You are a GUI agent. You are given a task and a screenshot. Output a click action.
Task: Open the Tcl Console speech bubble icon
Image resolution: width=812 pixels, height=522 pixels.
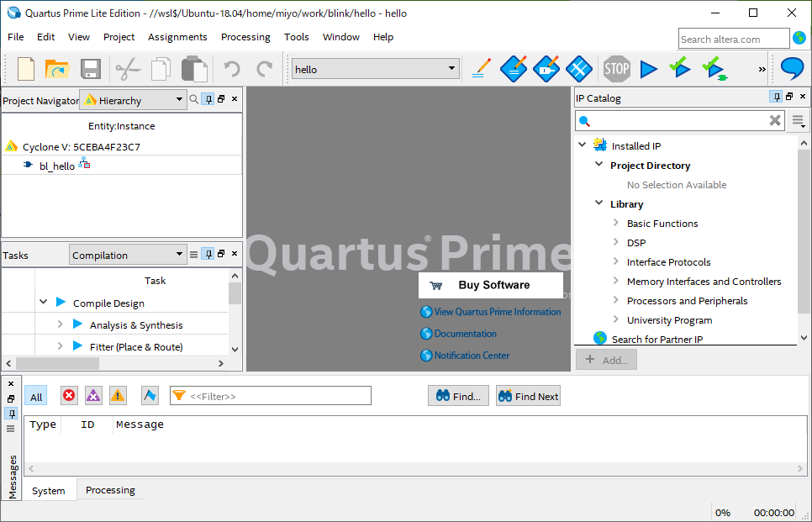click(x=791, y=69)
